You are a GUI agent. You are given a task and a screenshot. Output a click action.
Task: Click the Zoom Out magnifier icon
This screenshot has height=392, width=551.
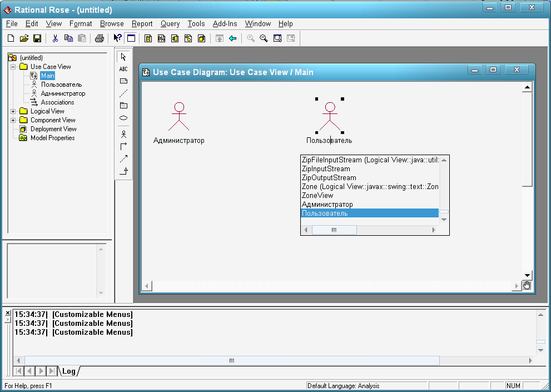[264, 38]
